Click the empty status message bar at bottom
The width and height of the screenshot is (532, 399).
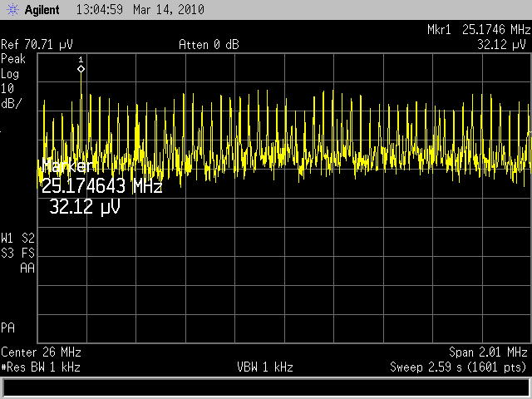265,387
